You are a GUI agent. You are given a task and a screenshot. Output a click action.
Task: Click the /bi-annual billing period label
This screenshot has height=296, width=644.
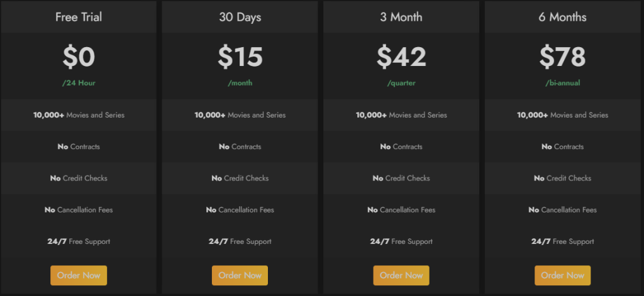pos(562,83)
